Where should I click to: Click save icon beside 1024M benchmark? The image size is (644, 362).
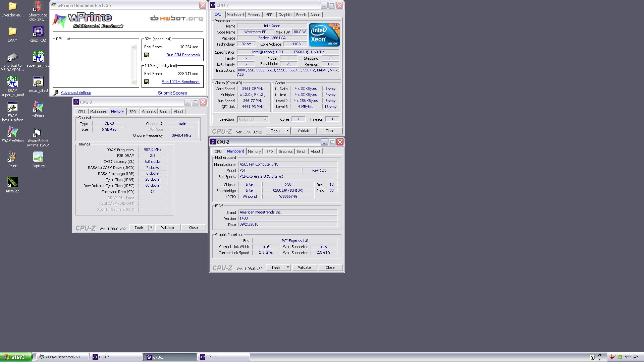(x=147, y=82)
